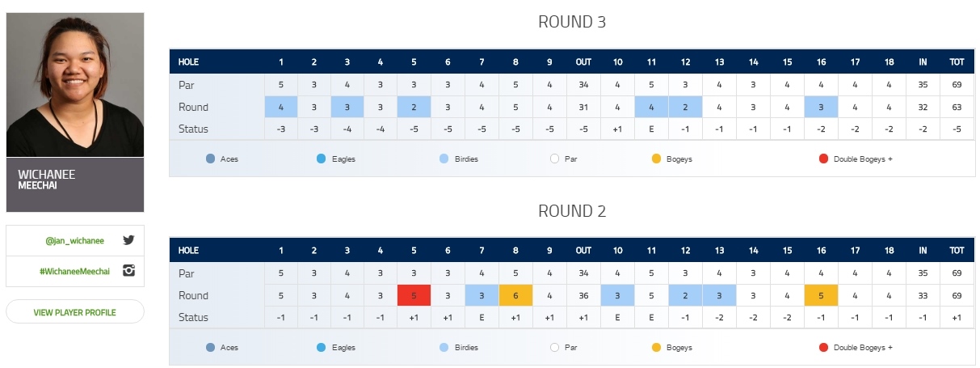Click the Round 2 Par legend circle

pos(554,348)
